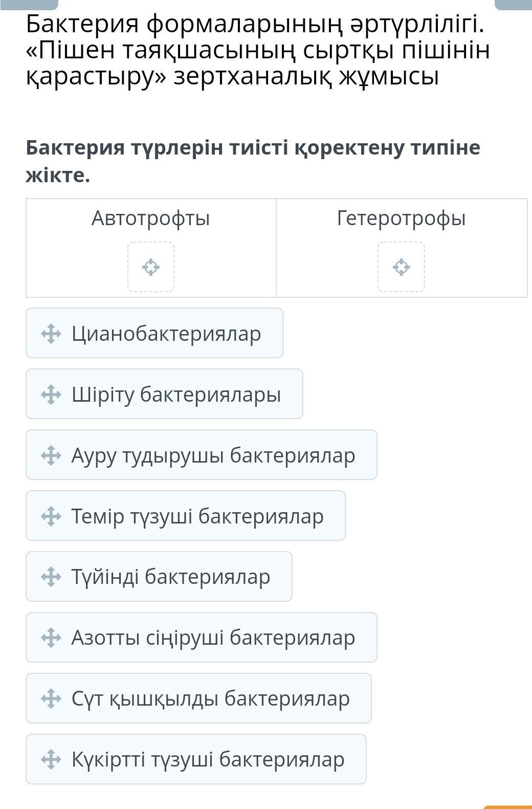Screen dimensions: 532x809
Task: Click the drop target under Автотрофты
Action: click(x=151, y=267)
